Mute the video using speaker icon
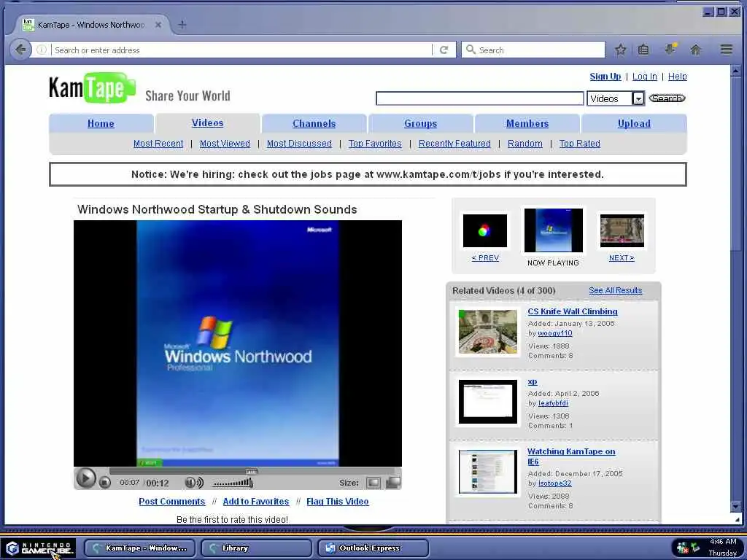The image size is (747, 560). [x=193, y=483]
